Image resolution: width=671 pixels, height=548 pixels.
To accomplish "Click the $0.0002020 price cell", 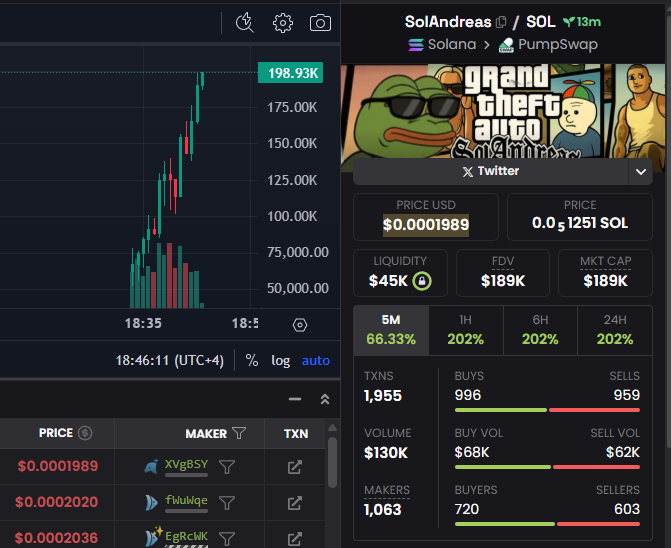I will pyautogui.click(x=56, y=502).
